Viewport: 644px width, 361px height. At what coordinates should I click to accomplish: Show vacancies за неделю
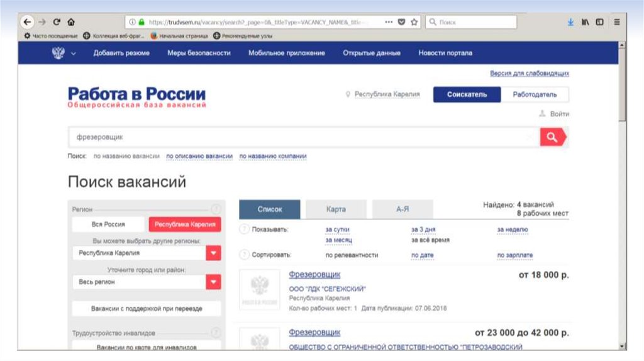pyautogui.click(x=512, y=230)
